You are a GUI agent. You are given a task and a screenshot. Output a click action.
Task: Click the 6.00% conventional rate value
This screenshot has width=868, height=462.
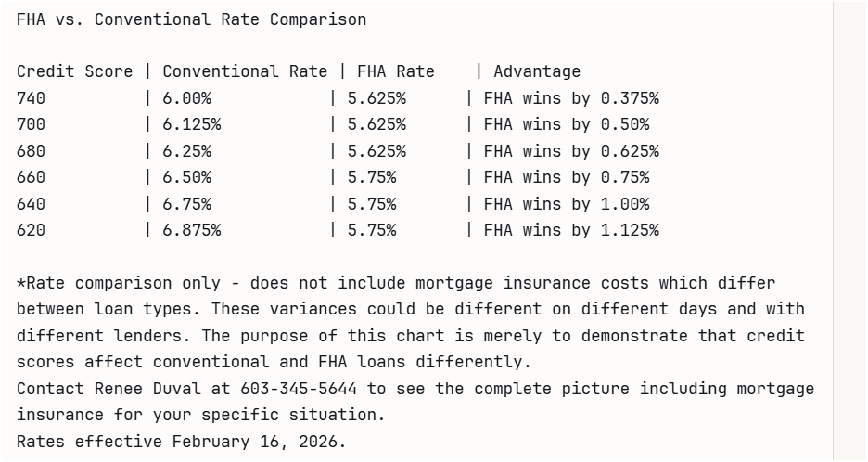(186, 98)
